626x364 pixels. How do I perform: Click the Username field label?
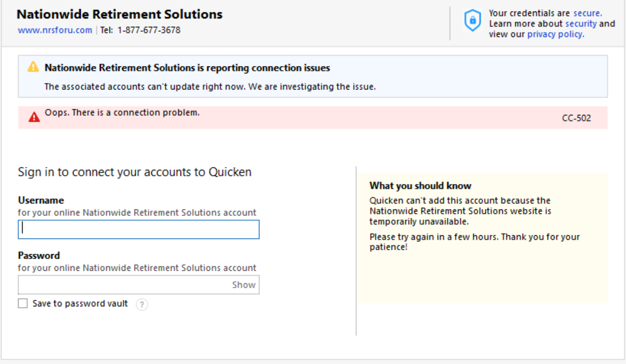pos(41,200)
